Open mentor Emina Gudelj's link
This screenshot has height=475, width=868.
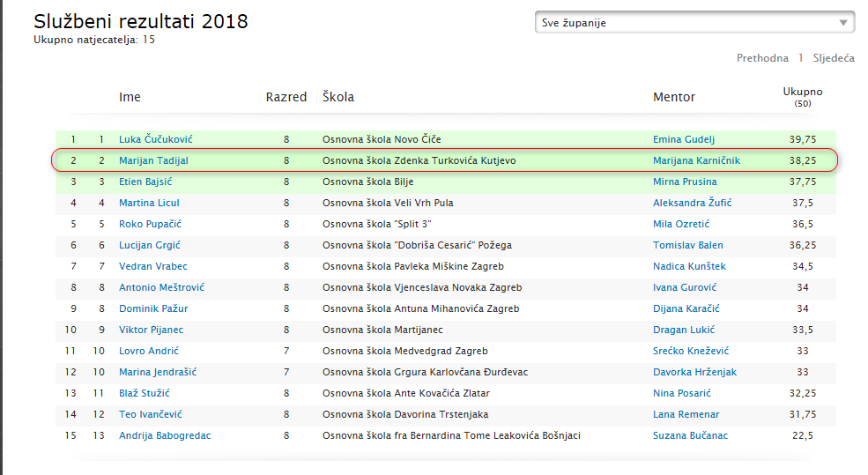684,139
